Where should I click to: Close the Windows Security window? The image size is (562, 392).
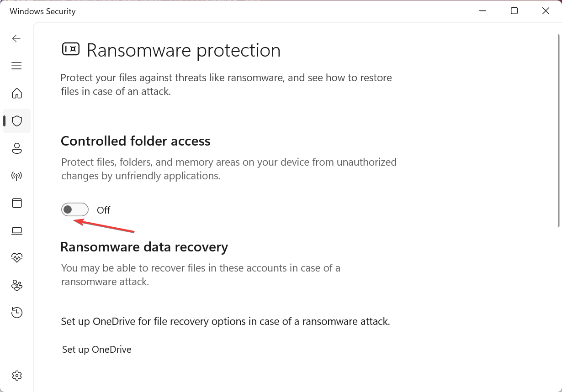[x=546, y=11]
